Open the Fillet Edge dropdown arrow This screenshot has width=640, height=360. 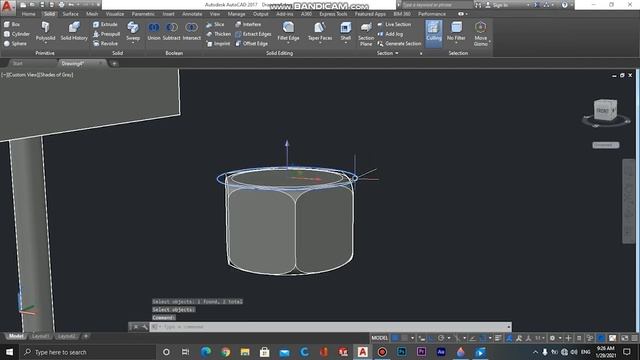[x=288, y=42]
